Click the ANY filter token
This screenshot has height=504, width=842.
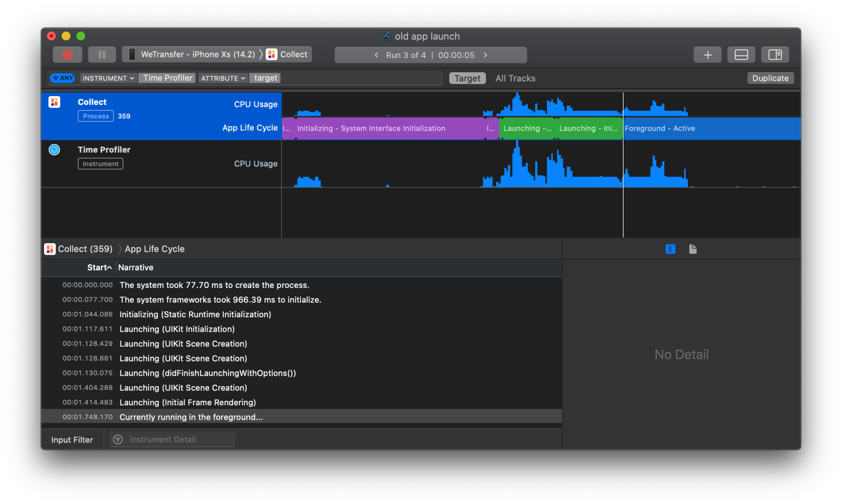point(62,78)
